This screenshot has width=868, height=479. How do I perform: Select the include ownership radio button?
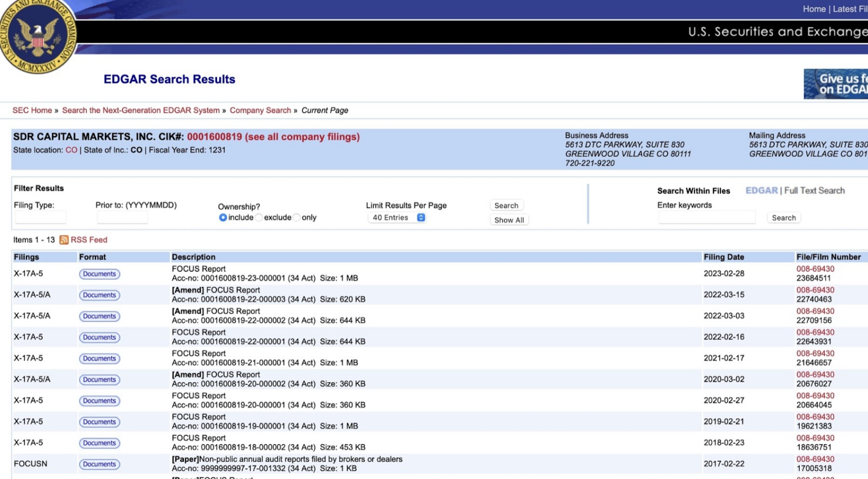click(223, 218)
